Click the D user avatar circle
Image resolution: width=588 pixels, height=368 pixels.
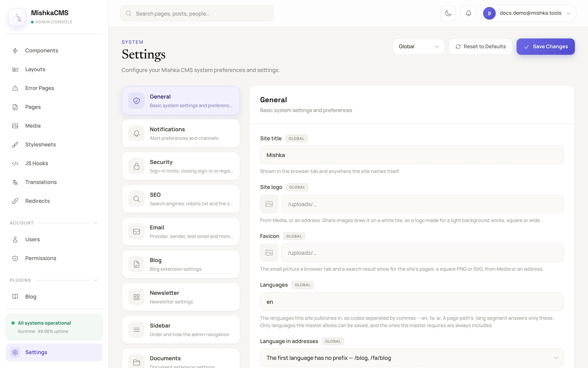[489, 13]
